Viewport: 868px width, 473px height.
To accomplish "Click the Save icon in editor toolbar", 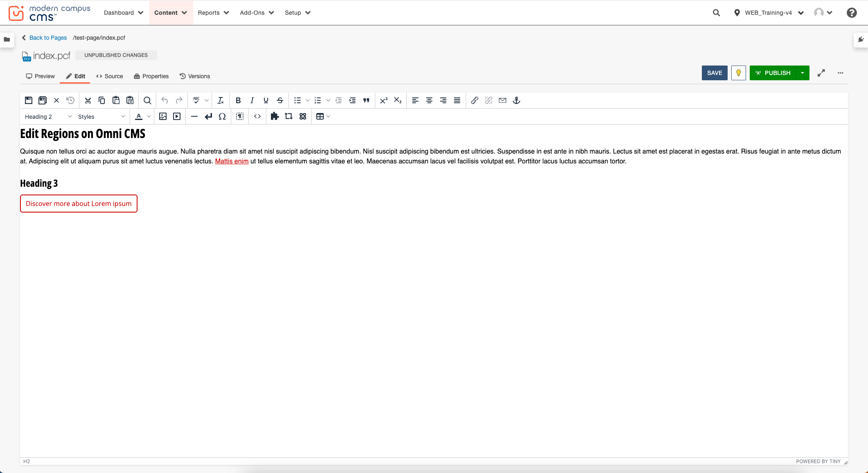I will point(29,100).
